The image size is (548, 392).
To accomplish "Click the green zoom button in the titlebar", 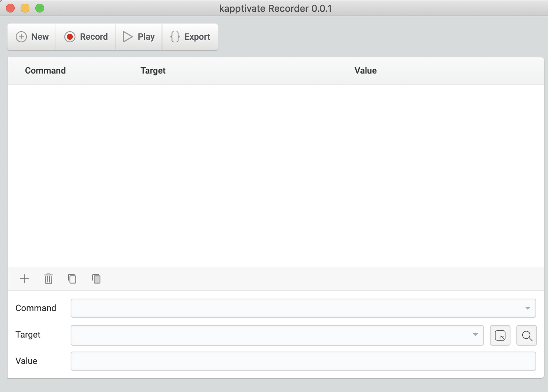I will pos(39,8).
